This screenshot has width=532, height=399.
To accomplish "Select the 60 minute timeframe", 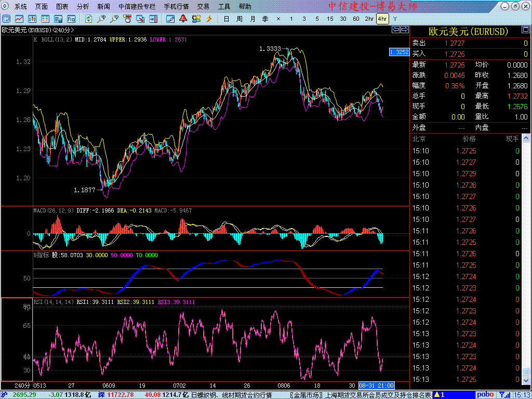I will point(356,19).
